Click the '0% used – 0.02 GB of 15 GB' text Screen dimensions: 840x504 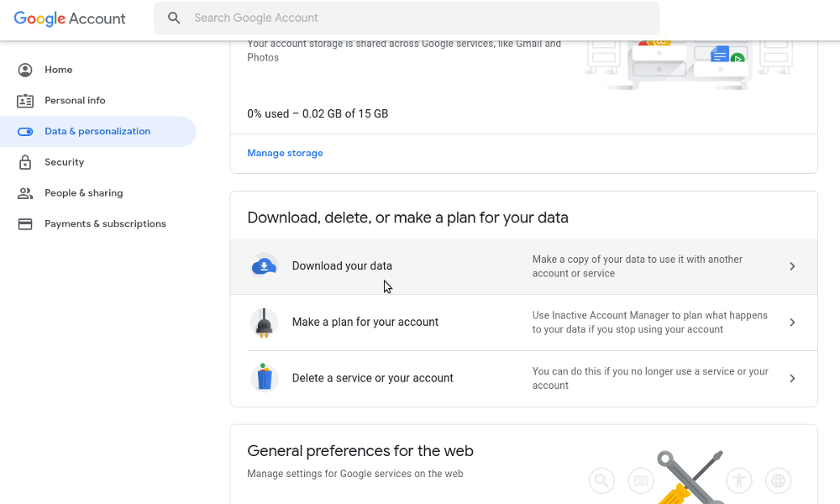[x=318, y=114]
